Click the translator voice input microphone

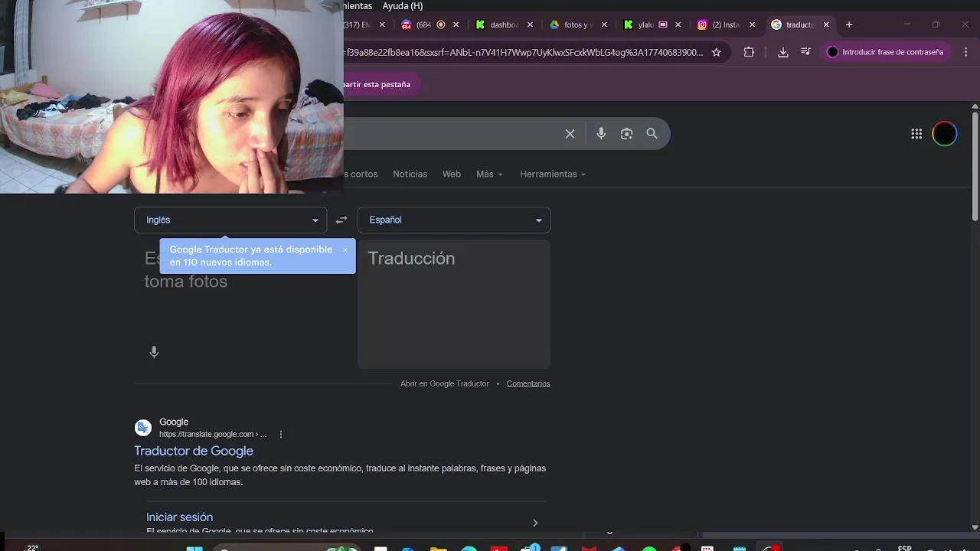(x=154, y=352)
